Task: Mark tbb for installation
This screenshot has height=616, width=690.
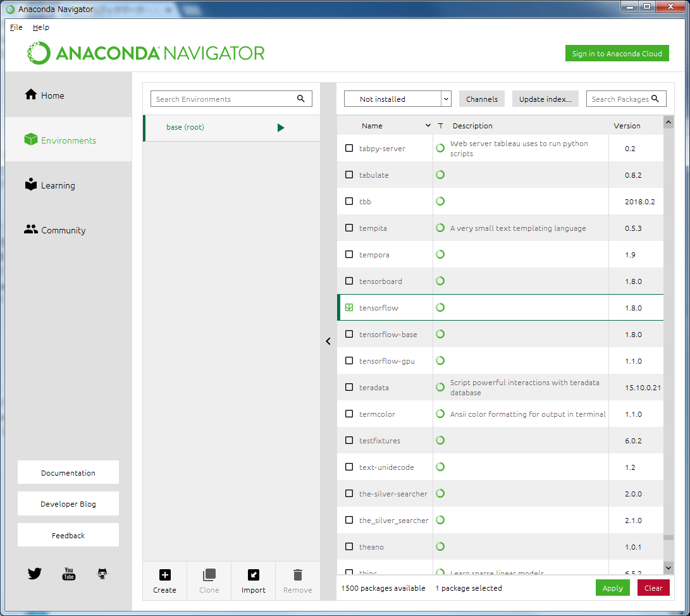Action: coord(349,201)
